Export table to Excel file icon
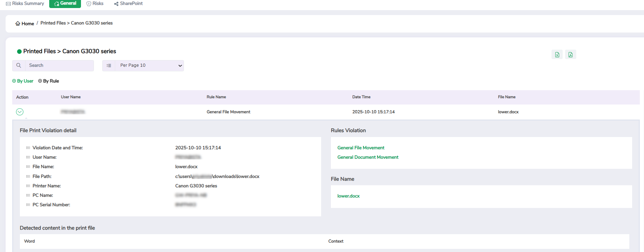The height and width of the screenshot is (252, 644). (557, 55)
